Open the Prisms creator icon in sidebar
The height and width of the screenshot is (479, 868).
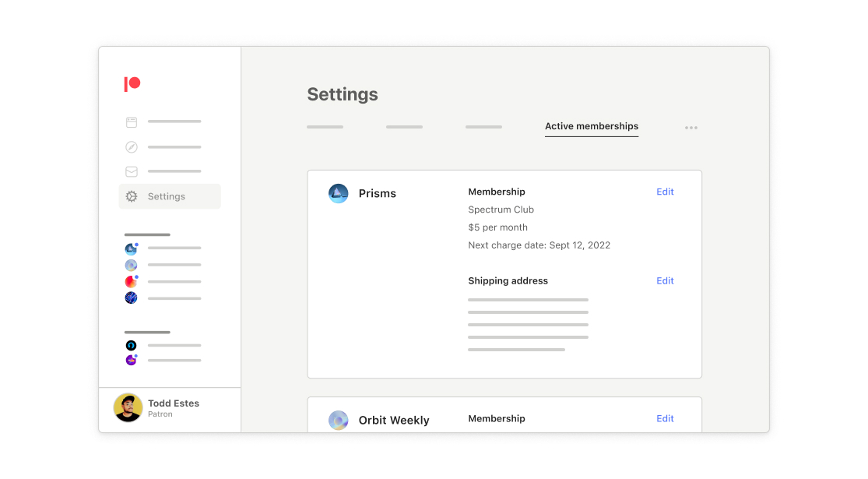131,249
